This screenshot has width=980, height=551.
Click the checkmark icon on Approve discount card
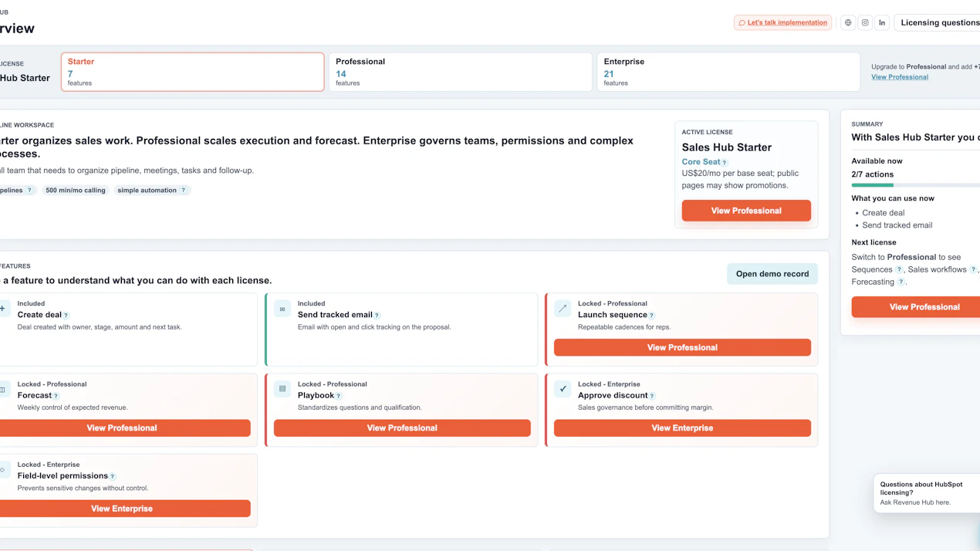coord(563,389)
